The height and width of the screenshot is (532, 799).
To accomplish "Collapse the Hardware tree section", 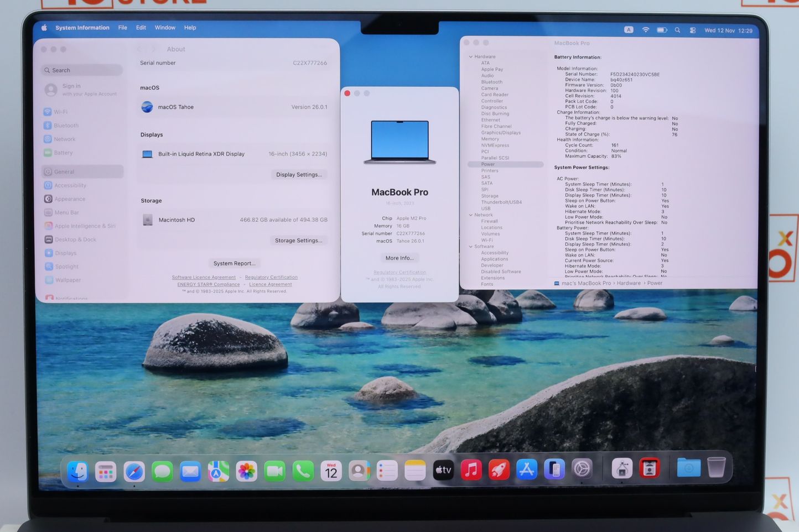I will point(471,57).
